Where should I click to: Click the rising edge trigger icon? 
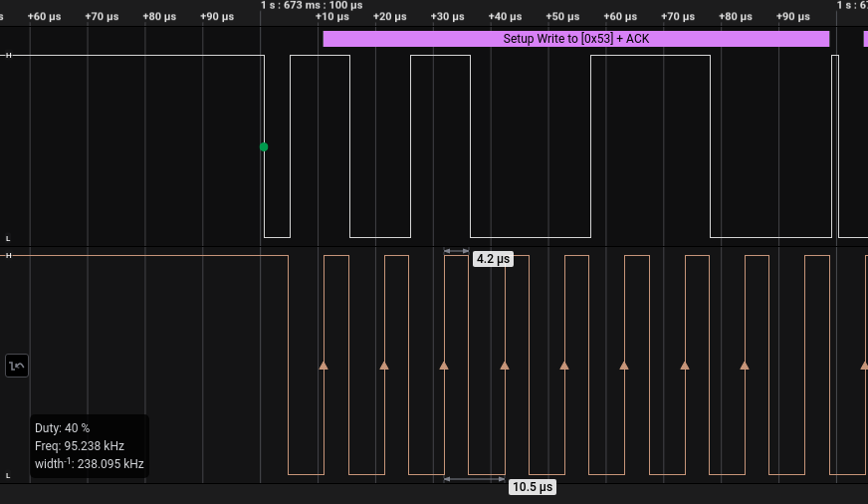pos(17,366)
